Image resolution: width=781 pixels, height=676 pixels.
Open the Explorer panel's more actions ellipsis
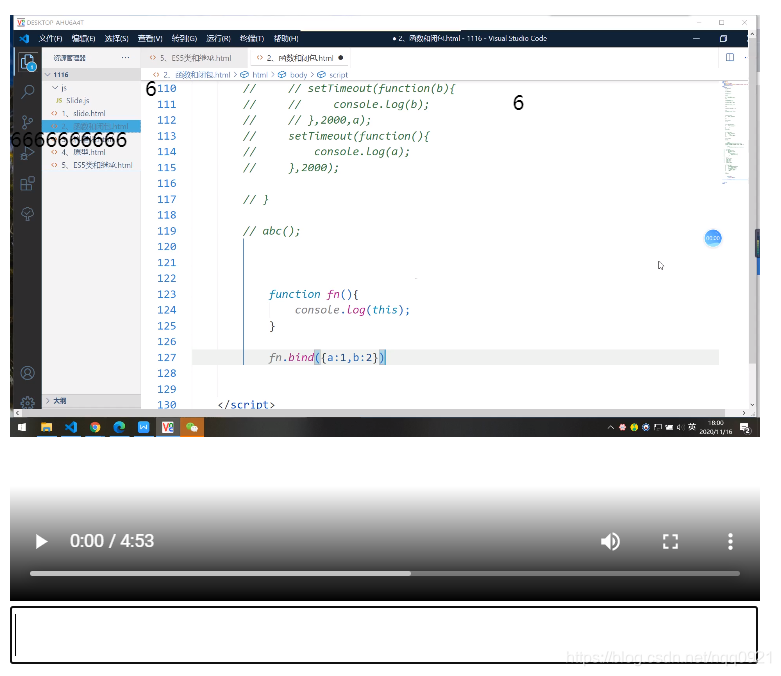pyautogui.click(x=126, y=58)
